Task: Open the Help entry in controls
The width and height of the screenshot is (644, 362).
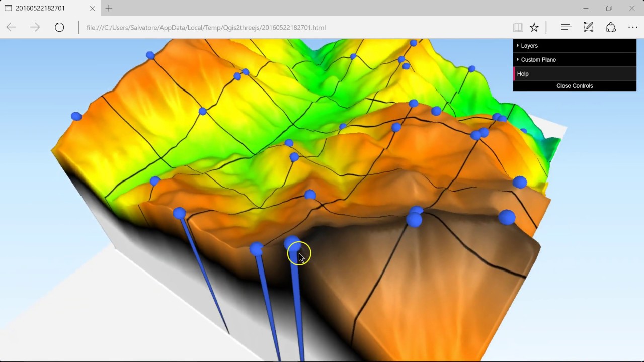Action: click(x=575, y=74)
